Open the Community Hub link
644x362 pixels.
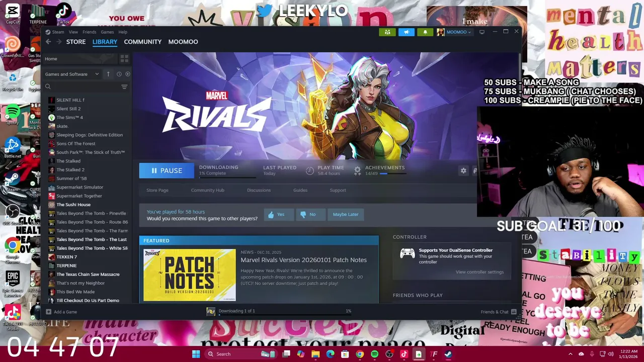click(207, 190)
